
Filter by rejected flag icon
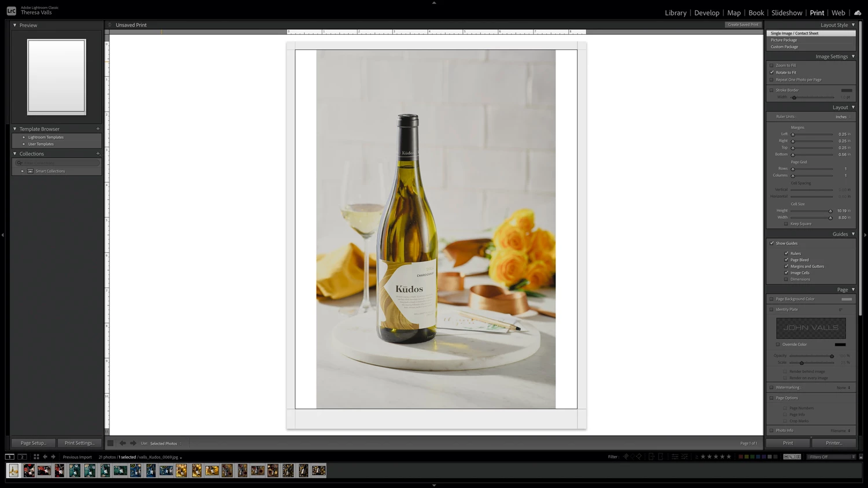[639, 457]
